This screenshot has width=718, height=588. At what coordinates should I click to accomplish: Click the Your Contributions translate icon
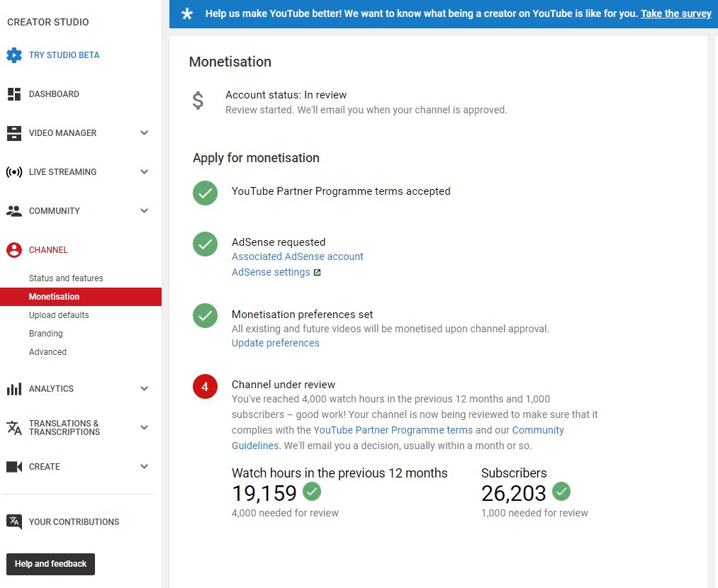[x=14, y=522]
